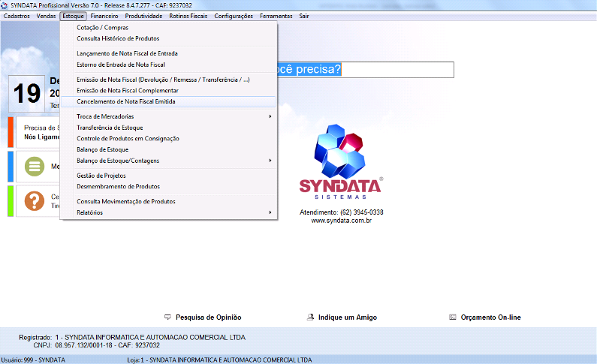Screen dimensions: 597x364
Task: Click the search box with 'você precisa?' text
Action: 366,70
